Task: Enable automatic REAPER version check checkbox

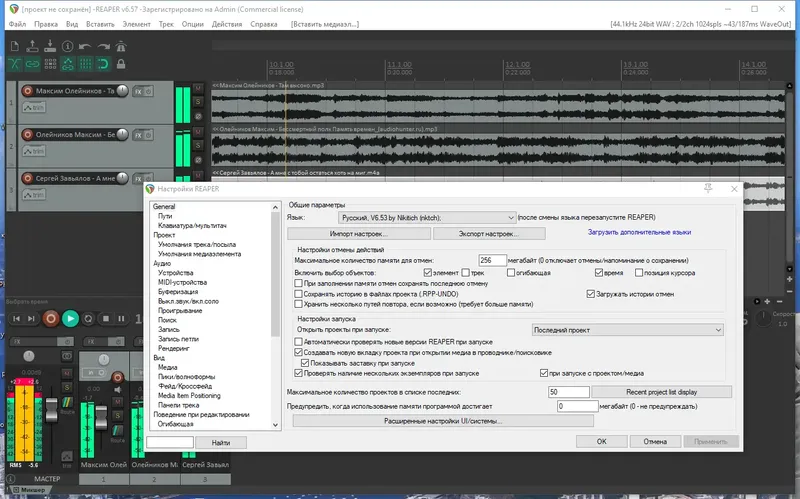Action: coord(299,341)
